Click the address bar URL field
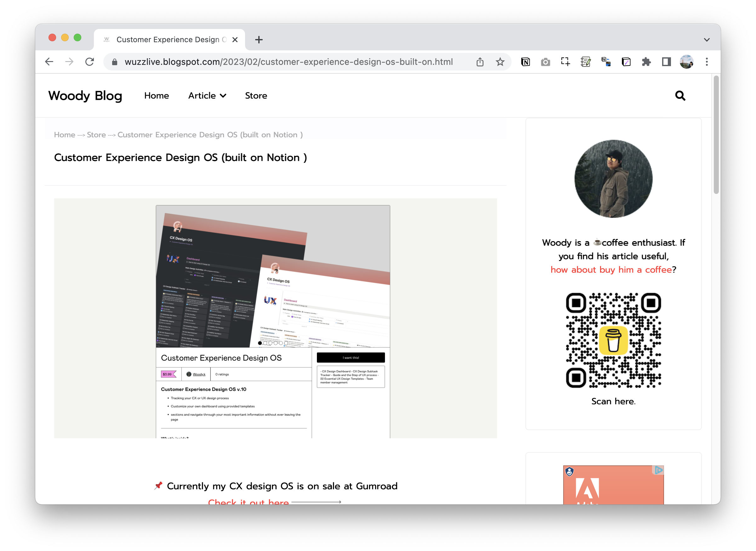 pos(288,62)
